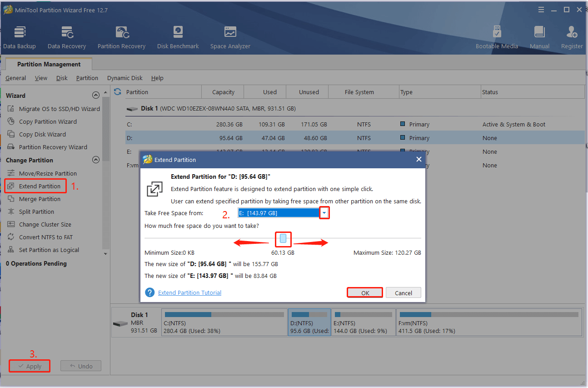
Task: Click the Split Partition icon
Action: click(11, 212)
